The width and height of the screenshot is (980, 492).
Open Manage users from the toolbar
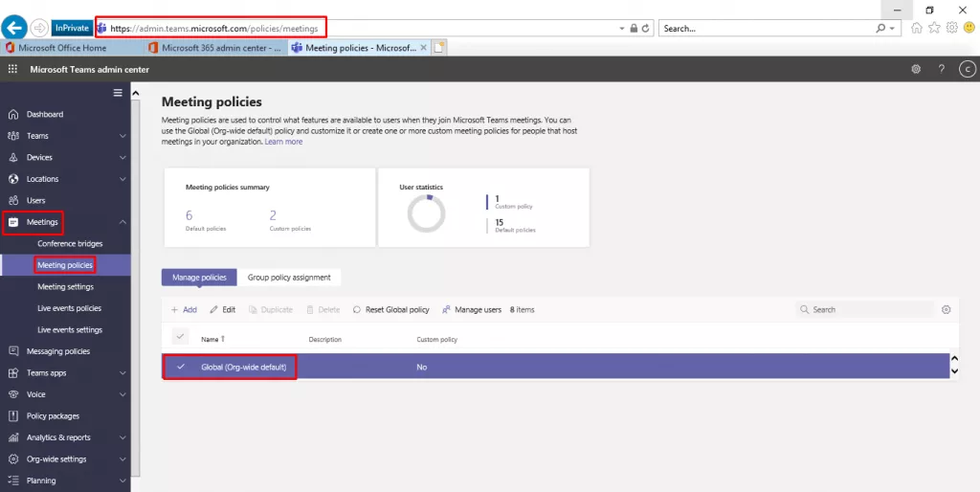coord(472,309)
